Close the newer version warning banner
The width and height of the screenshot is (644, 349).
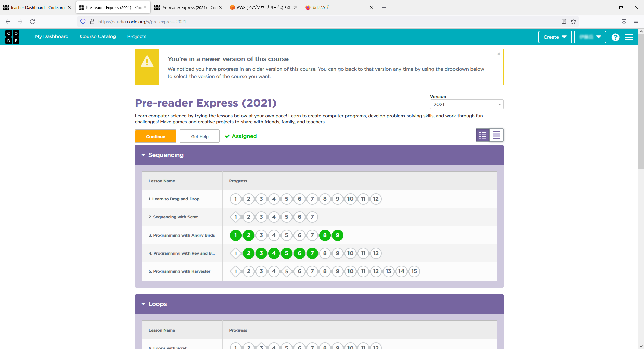pyautogui.click(x=499, y=54)
